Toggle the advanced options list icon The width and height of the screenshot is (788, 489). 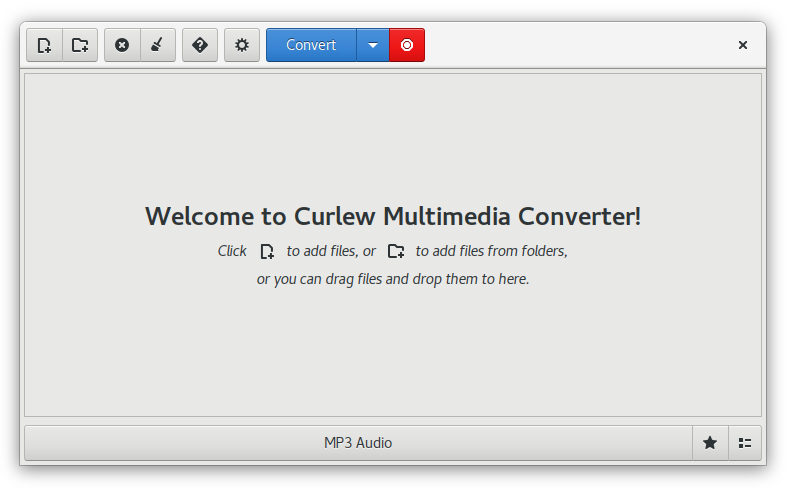745,443
